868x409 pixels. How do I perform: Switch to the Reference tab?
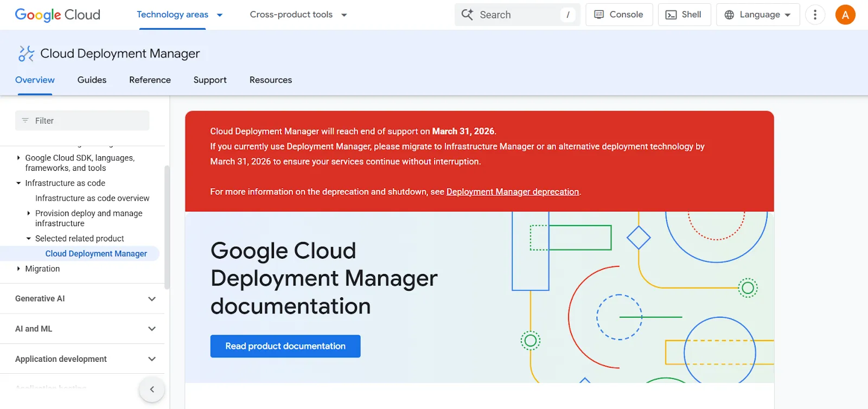point(150,80)
